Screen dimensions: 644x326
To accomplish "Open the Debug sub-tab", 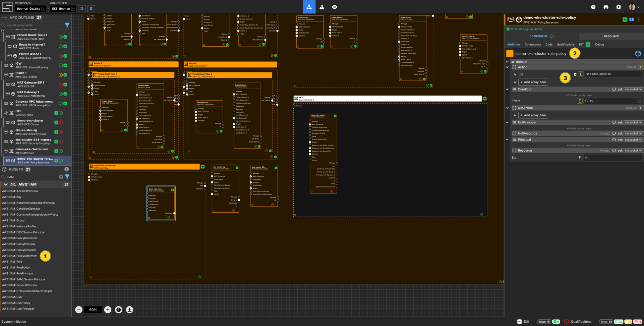I will pos(599,45).
